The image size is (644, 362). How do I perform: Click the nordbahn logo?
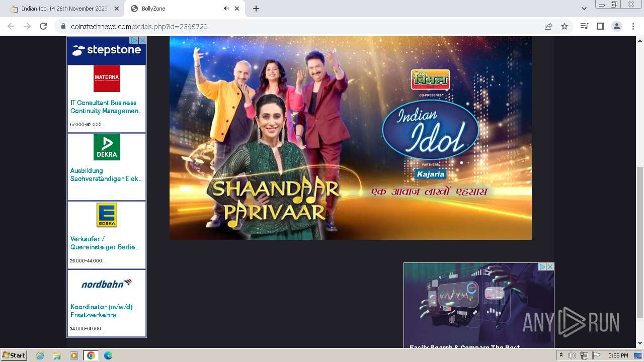click(107, 284)
